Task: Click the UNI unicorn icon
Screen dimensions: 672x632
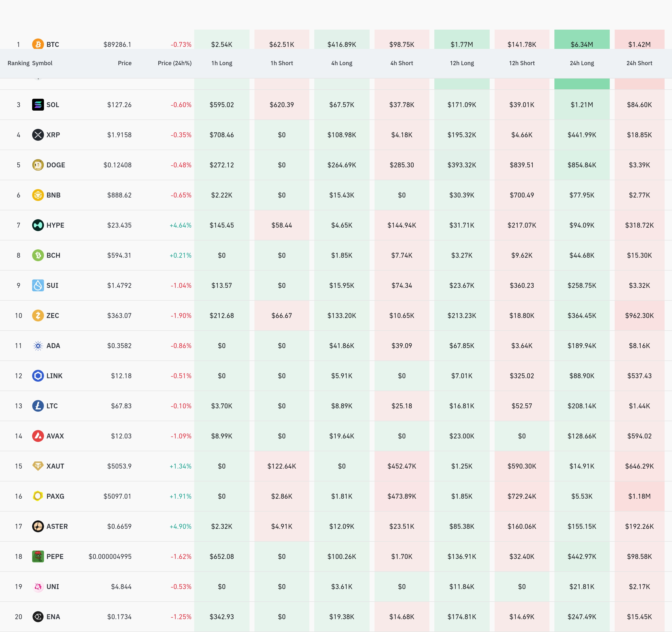Action: (x=38, y=587)
